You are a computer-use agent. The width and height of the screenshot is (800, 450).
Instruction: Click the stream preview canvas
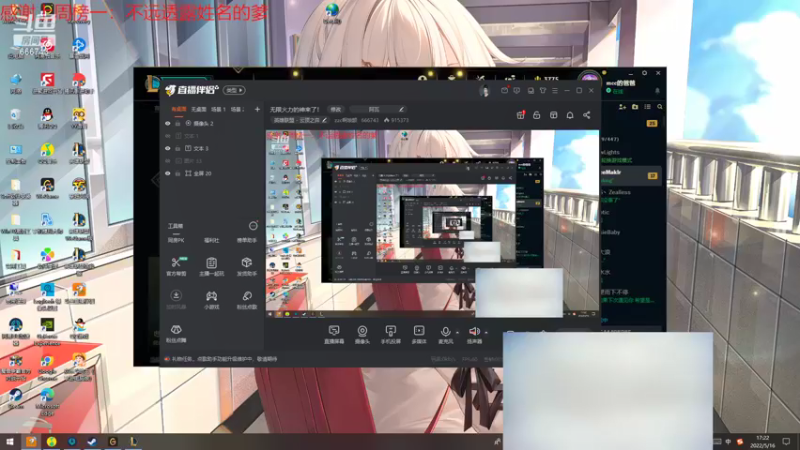click(433, 224)
